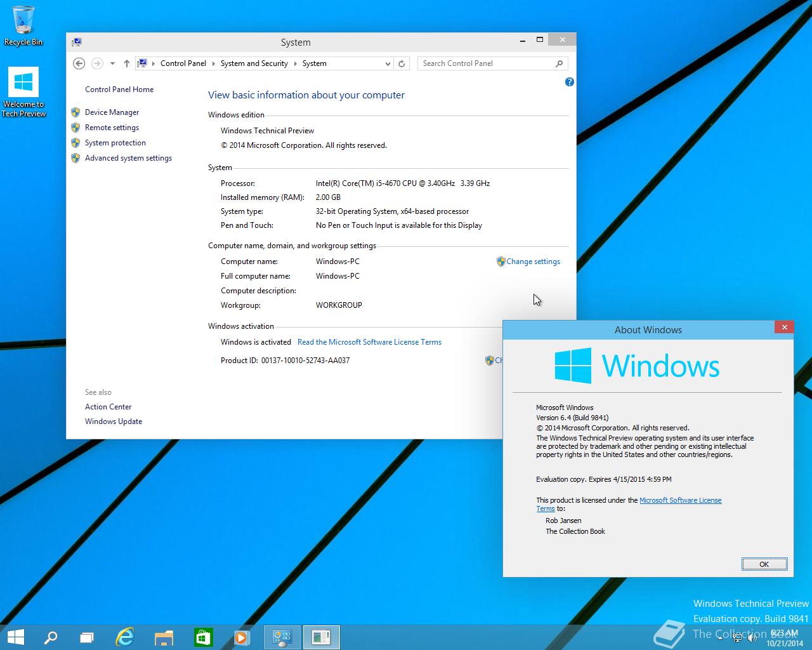Click the Forward arrow in System window
Image resolution: width=812 pixels, height=650 pixels.
coord(97,63)
